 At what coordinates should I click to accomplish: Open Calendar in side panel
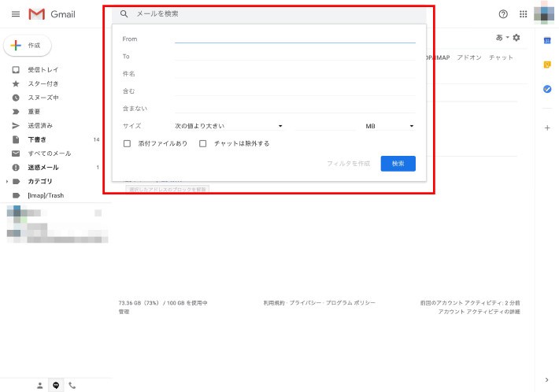pos(547,41)
